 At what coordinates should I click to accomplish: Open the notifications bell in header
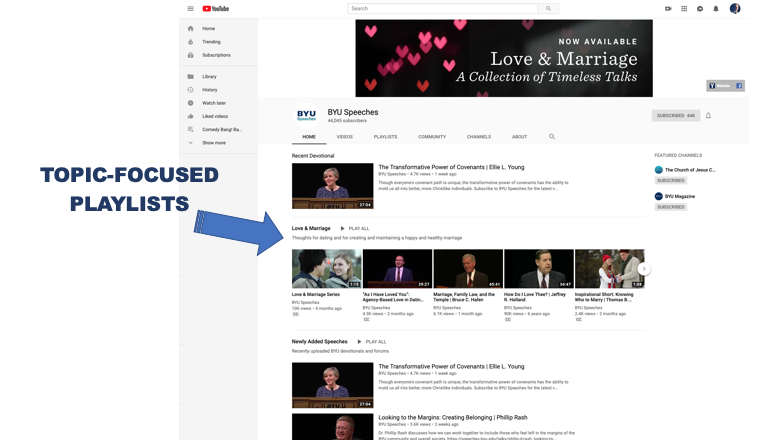tap(716, 8)
